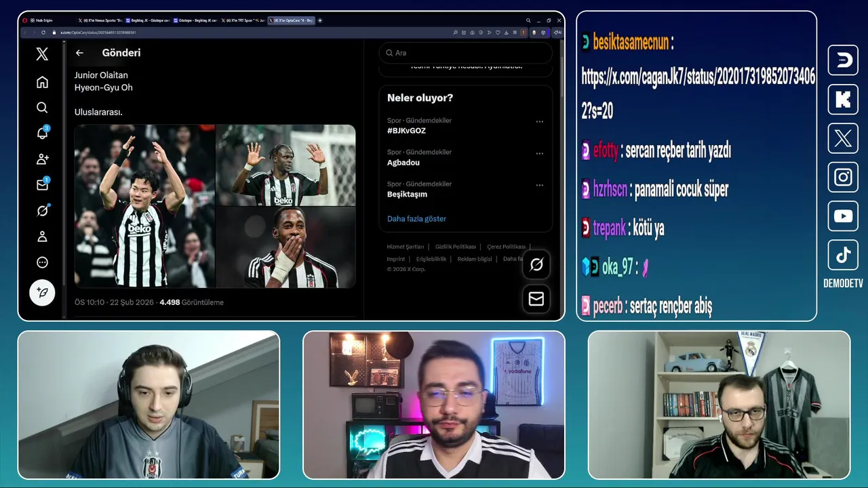Open Gizlilik Politikası link

click(x=456, y=247)
